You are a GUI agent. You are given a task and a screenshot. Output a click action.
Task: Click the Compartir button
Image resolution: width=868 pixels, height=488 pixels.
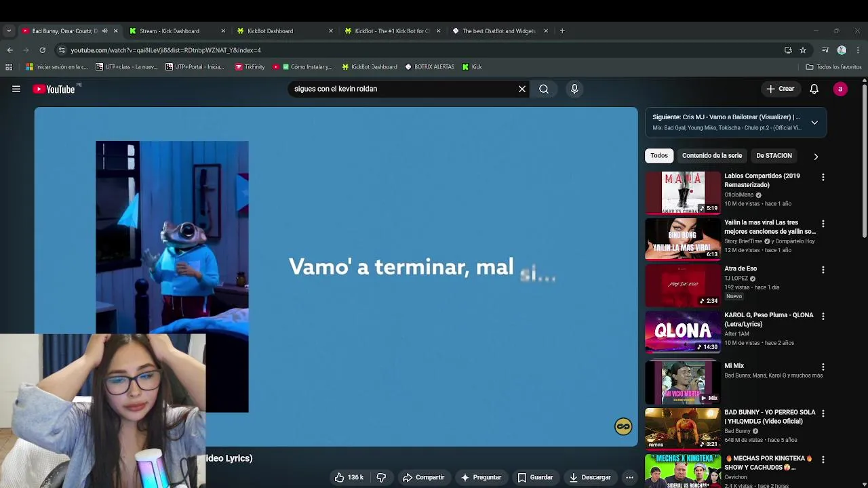423,477
